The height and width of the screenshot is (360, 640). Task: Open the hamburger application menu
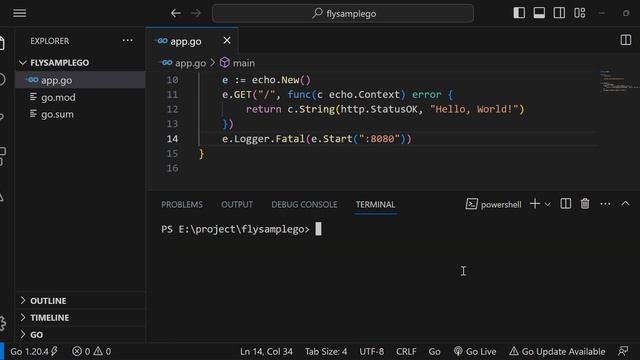[x=20, y=13]
